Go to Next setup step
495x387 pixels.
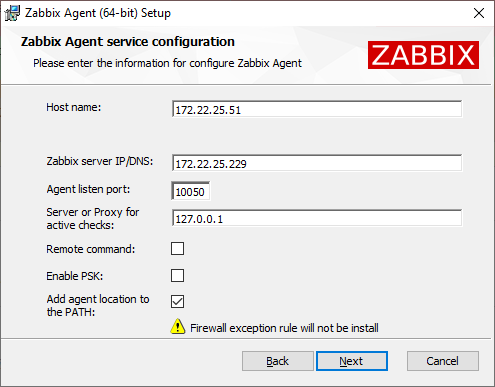click(x=352, y=361)
